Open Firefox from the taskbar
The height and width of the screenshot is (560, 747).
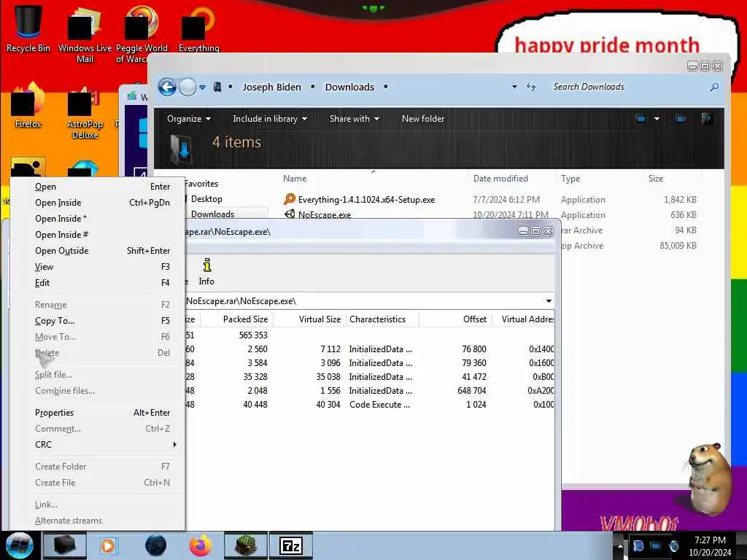pos(201,545)
